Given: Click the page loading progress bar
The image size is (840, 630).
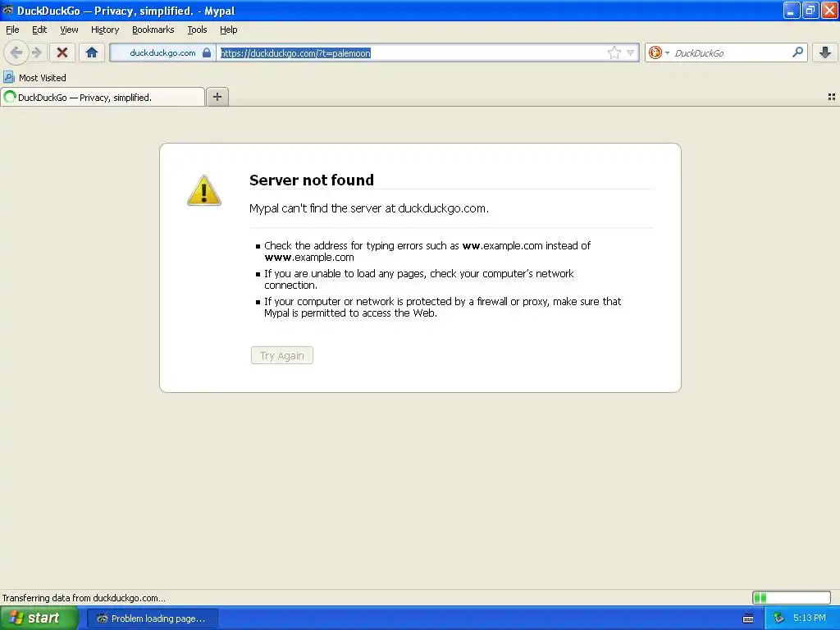Looking at the screenshot, I should click(x=792, y=597).
